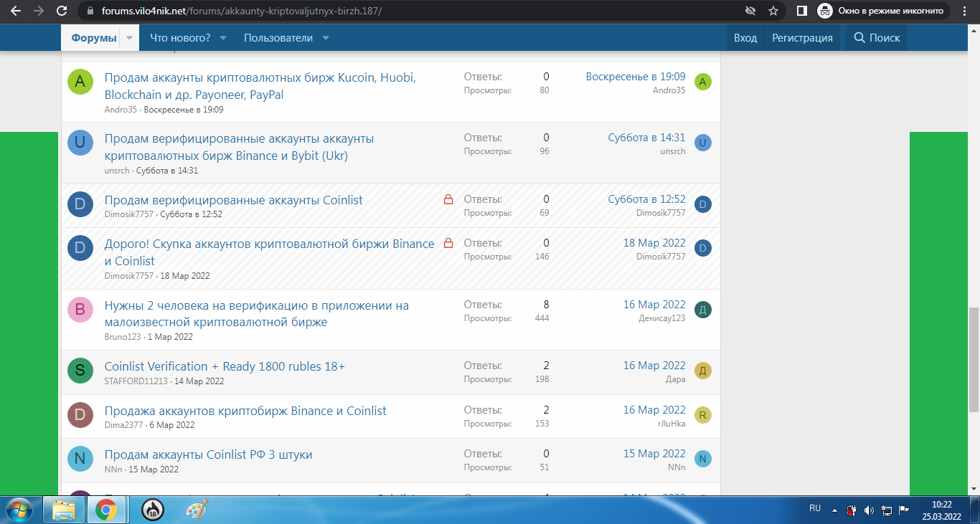The height and width of the screenshot is (524, 980).
Task: Expand the Пользователи dropdown arrow
Action: coord(326,38)
